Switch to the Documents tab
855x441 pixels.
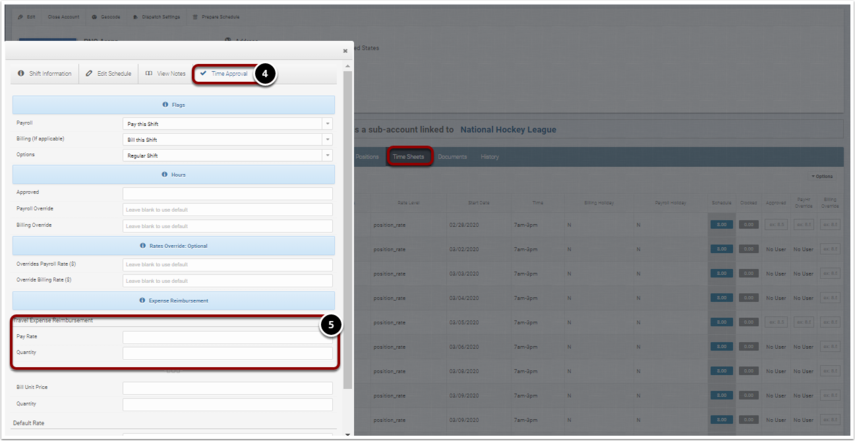coord(452,157)
